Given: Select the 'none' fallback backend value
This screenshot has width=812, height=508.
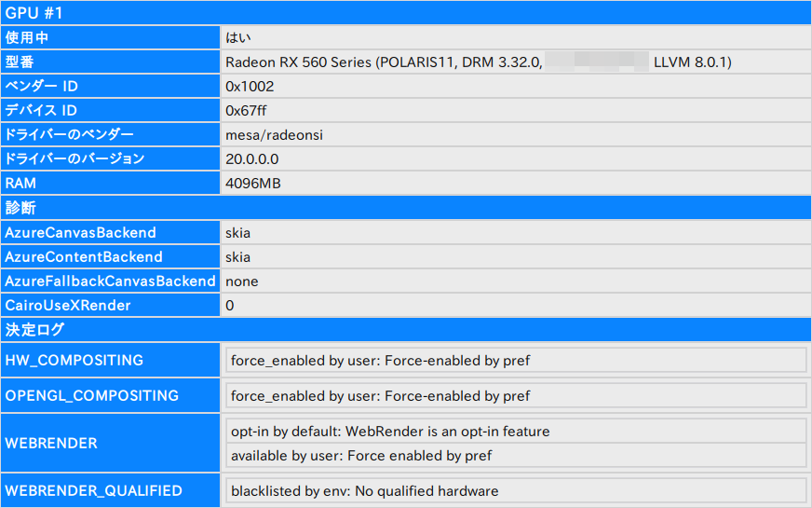Looking at the screenshot, I should click(x=242, y=281).
